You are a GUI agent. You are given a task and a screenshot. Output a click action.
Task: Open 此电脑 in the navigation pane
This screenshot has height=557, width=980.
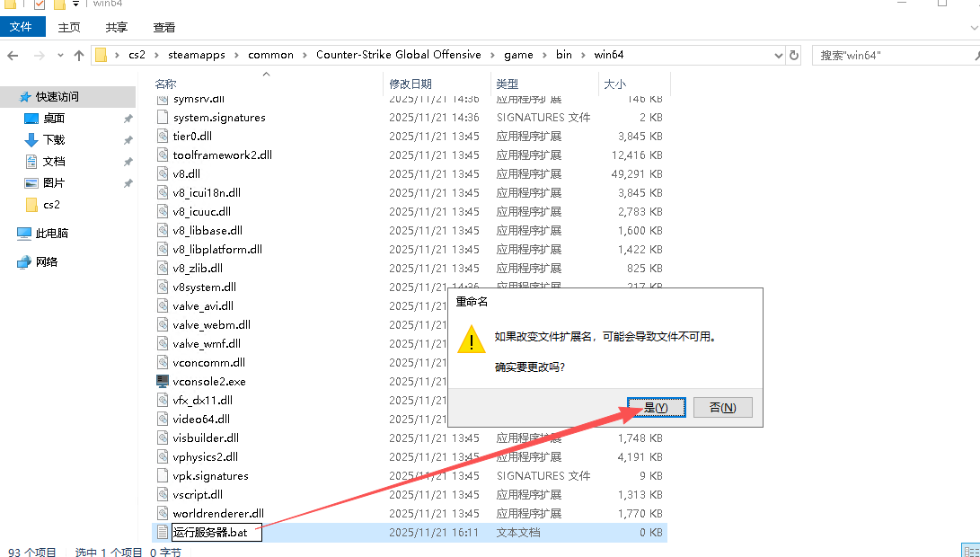point(51,234)
